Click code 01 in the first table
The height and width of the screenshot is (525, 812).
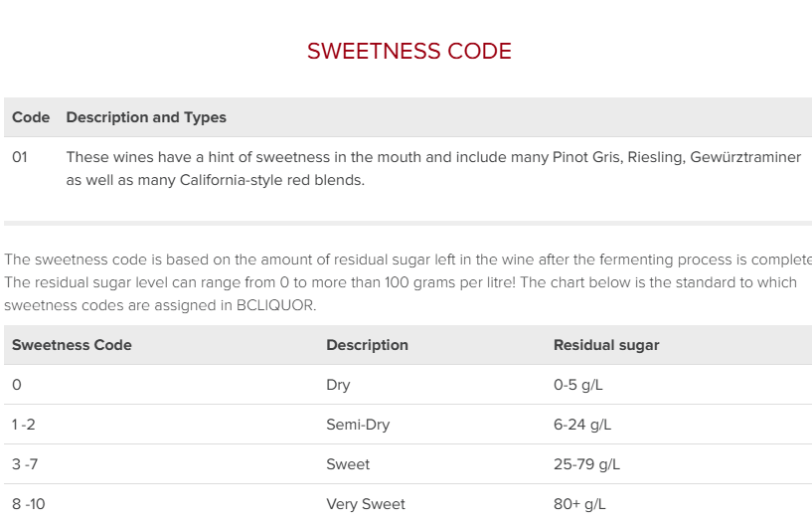[20, 157]
